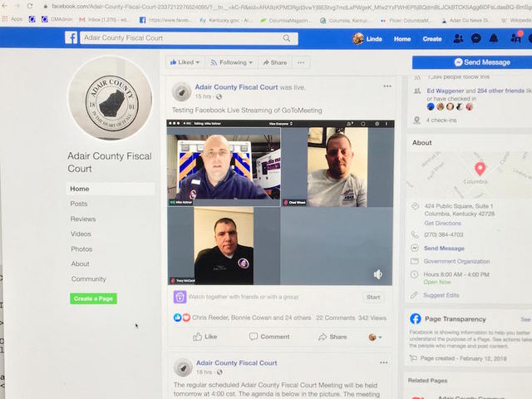Open Adair County Fiscal Court second post link
This screenshot has height=399, width=532.
pos(237,362)
